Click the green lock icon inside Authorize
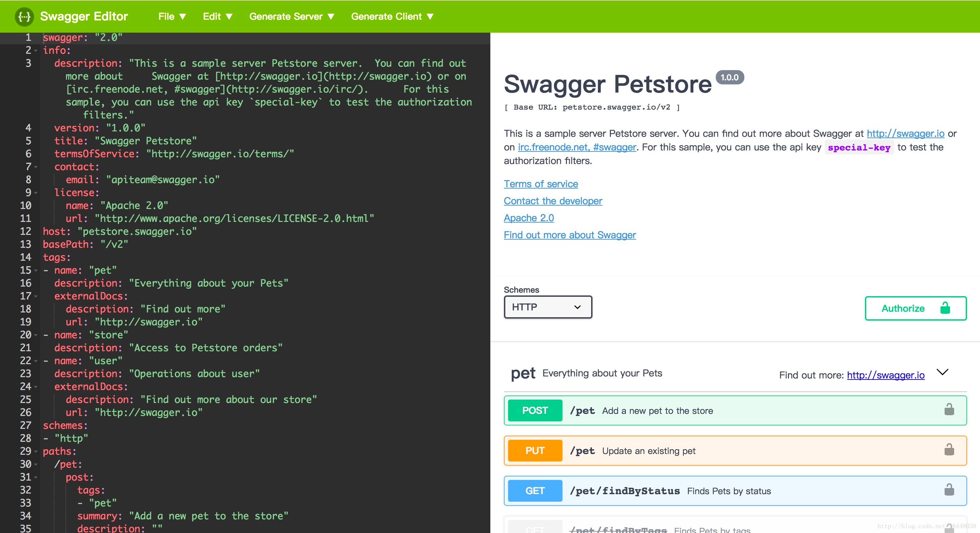 coord(945,308)
